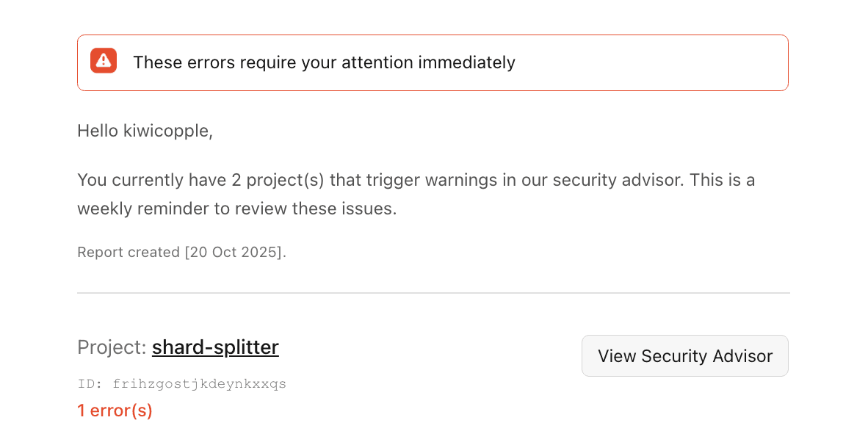
Task: Click the ID: prefix before the project identifier
Action: (x=90, y=383)
